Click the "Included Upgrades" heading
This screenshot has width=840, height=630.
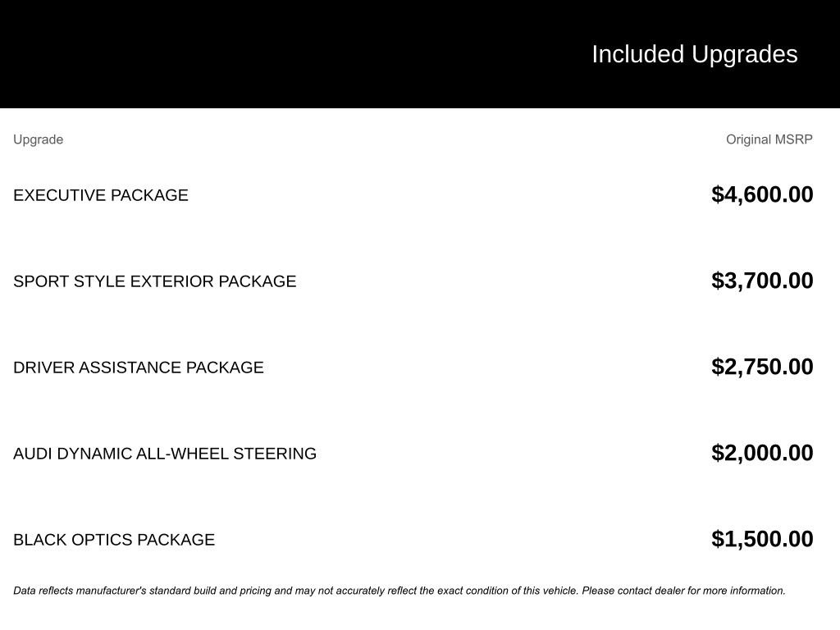coord(694,54)
